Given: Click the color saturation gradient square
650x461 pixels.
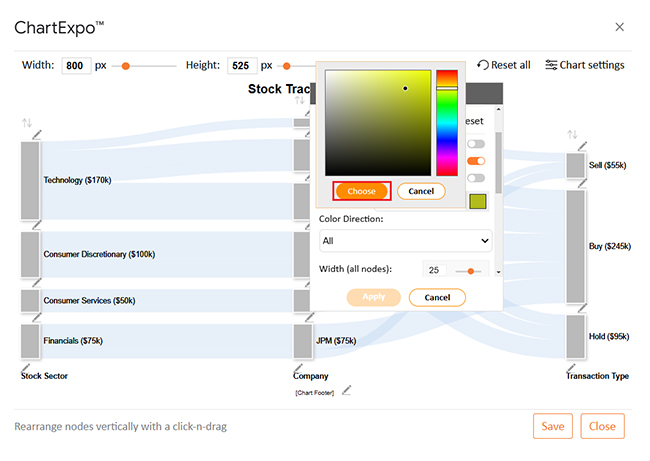Looking at the screenshot, I should [378, 123].
